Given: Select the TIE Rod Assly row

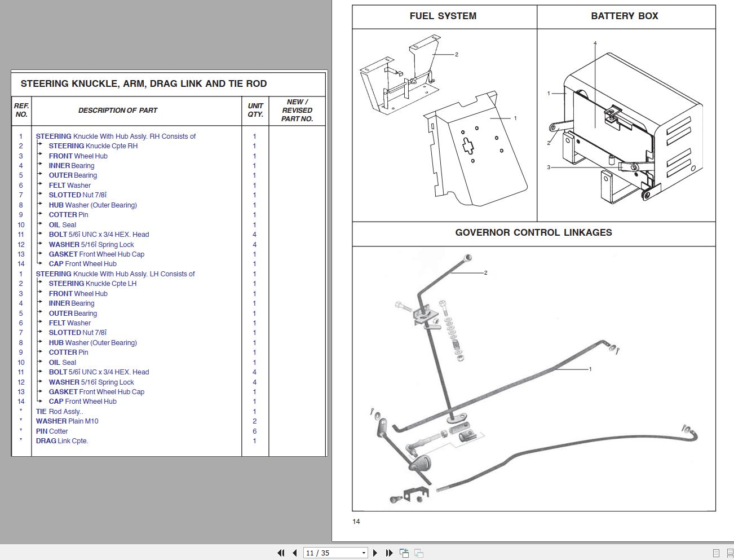Looking at the screenshot, I should [59, 411].
